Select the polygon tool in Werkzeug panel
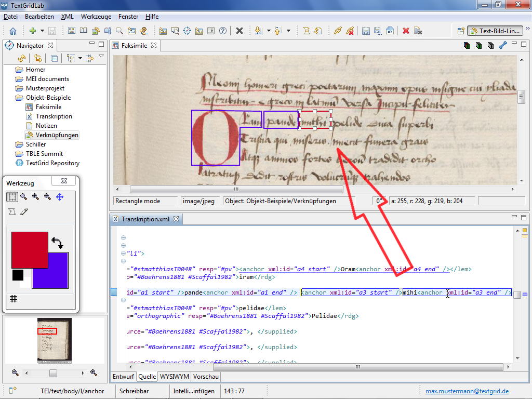This screenshot has width=532, height=399. [11, 211]
